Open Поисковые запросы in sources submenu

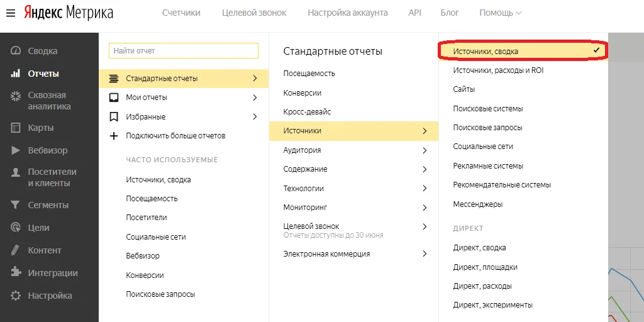click(x=487, y=128)
